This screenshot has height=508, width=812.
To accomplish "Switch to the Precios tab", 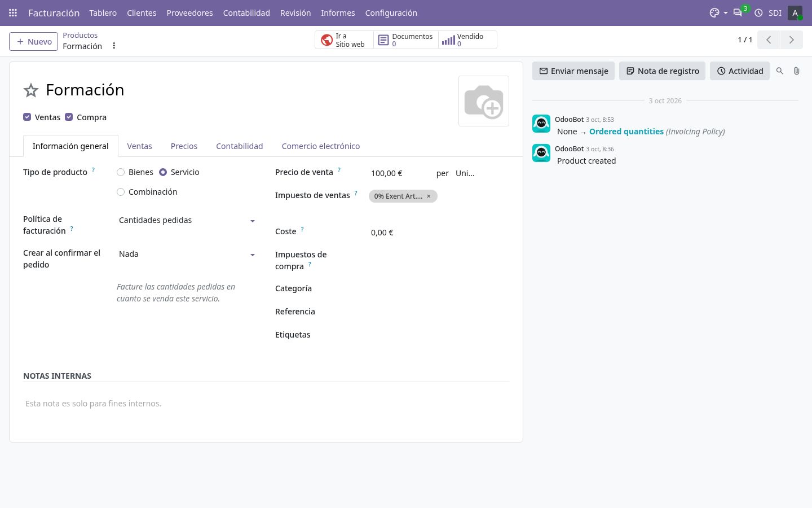I will pyautogui.click(x=184, y=146).
